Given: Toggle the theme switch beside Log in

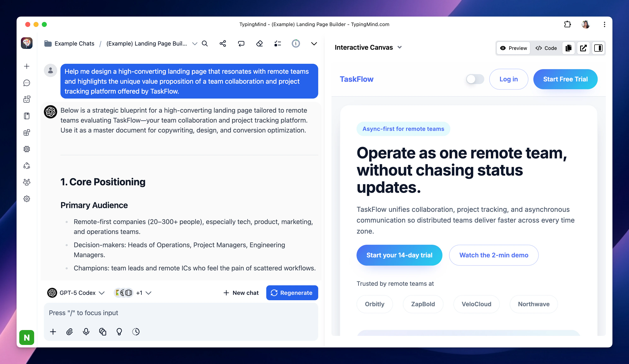Looking at the screenshot, I should point(475,79).
